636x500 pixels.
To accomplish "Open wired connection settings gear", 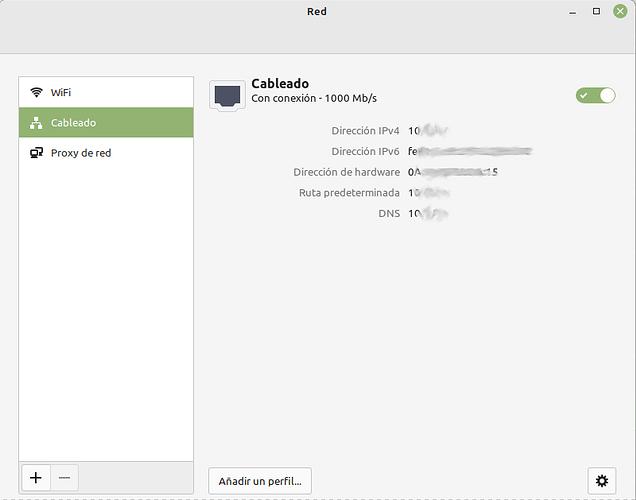I will (602, 481).
